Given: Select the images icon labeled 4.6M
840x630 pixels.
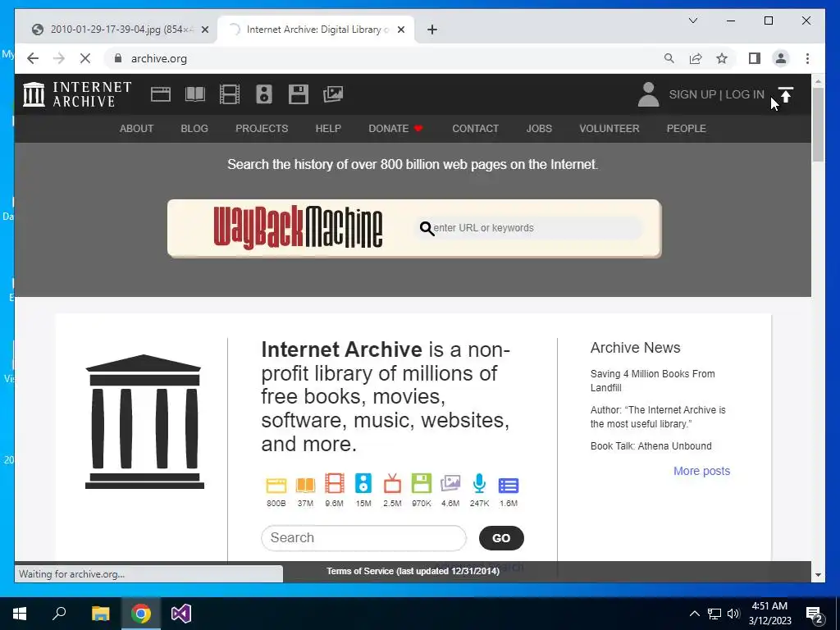Looking at the screenshot, I should pyautogui.click(x=450, y=483).
